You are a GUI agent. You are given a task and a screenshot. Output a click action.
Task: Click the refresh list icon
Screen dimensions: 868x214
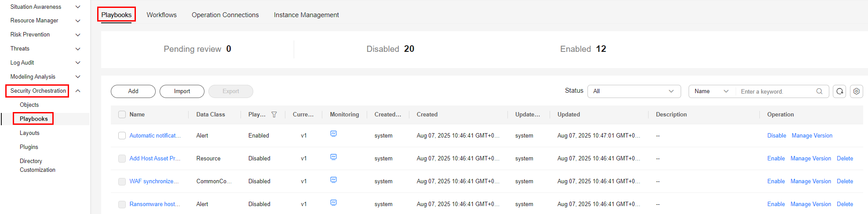839,91
